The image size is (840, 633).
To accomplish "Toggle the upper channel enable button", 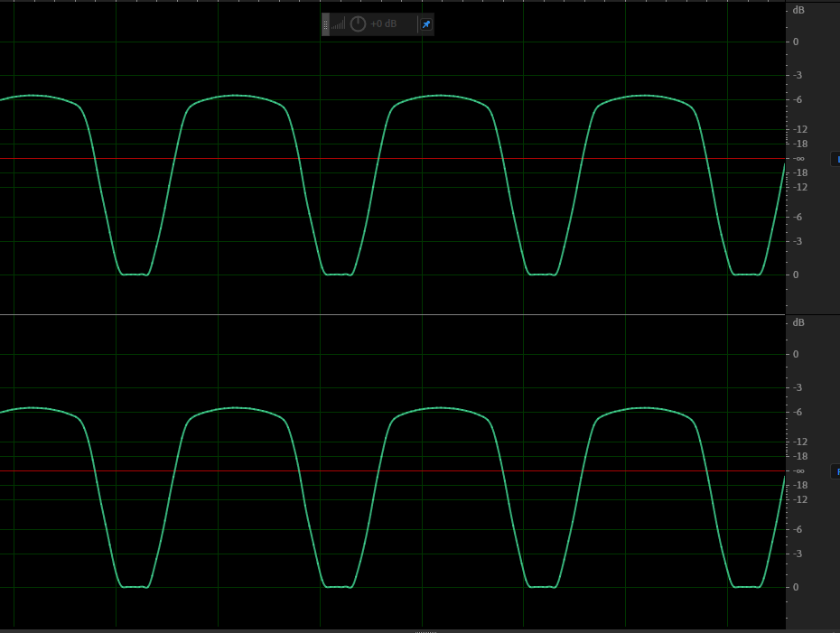I will (835, 159).
